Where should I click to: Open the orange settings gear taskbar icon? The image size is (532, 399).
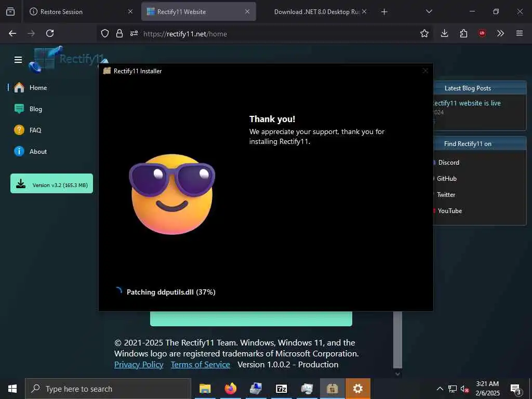[x=357, y=389]
